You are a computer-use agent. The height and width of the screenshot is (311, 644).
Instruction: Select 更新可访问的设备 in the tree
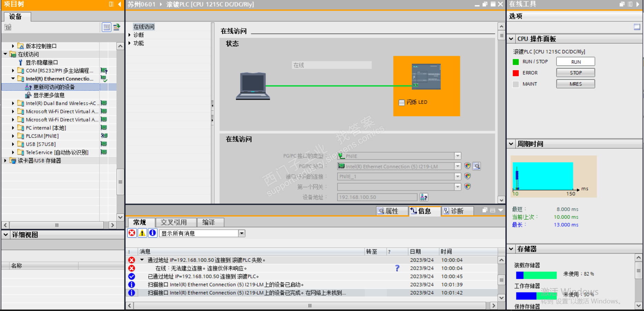54,87
